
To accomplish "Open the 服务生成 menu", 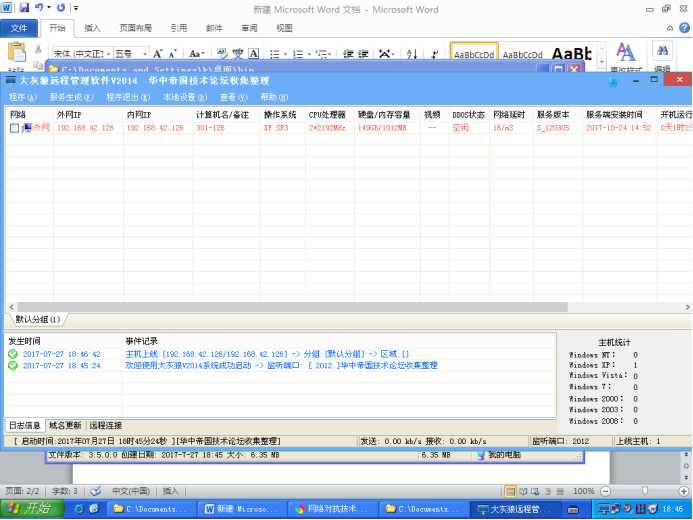I will tap(71, 97).
